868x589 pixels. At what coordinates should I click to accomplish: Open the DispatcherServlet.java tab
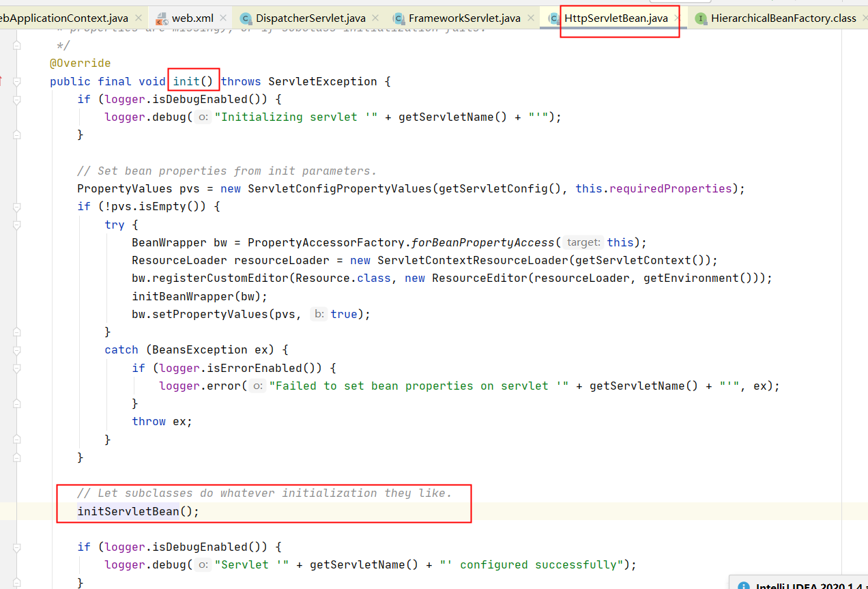[x=310, y=18]
